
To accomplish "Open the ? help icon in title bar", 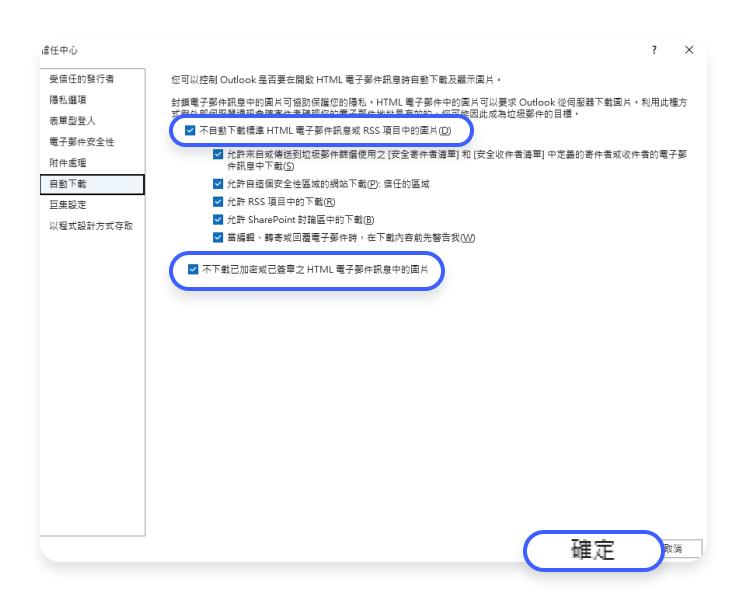I will pos(654,50).
